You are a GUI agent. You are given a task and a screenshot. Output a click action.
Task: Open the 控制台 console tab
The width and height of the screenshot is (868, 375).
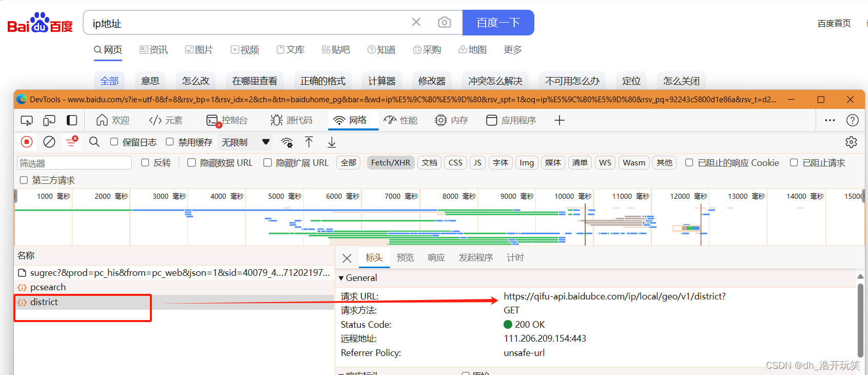pos(227,120)
